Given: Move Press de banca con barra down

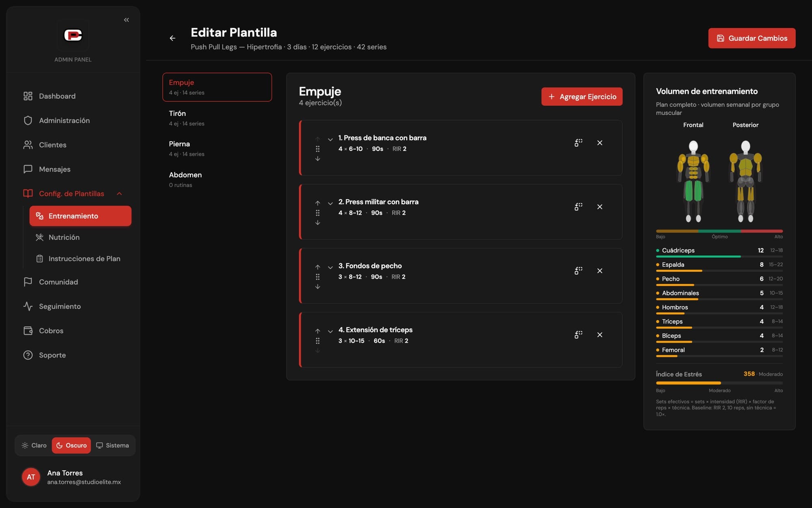Looking at the screenshot, I should pyautogui.click(x=317, y=159).
